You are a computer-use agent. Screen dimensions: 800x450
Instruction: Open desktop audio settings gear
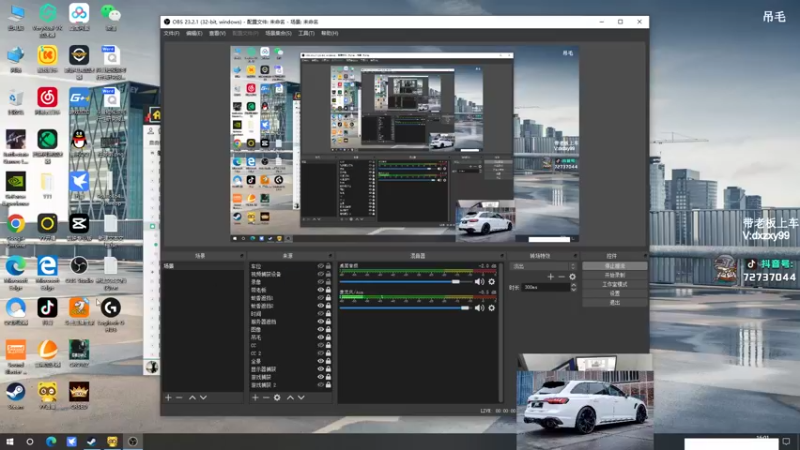[x=491, y=282]
